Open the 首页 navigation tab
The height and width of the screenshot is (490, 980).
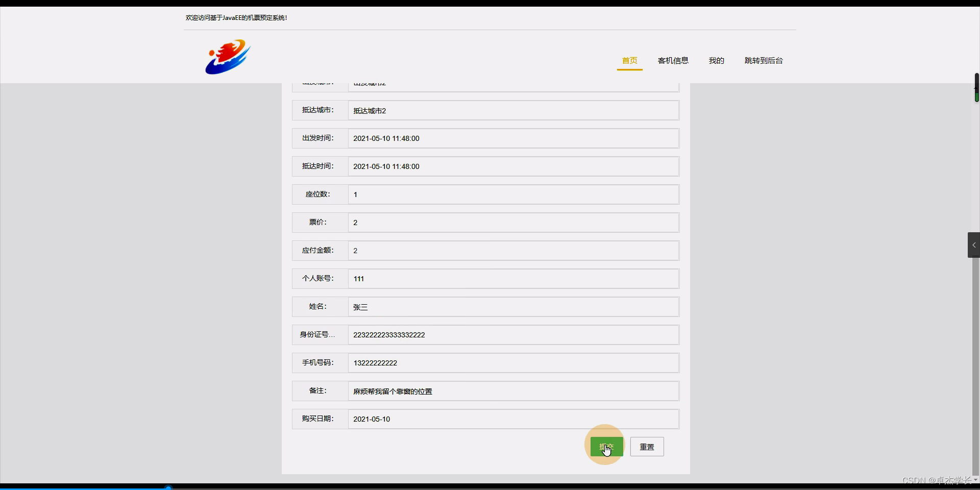click(x=629, y=60)
